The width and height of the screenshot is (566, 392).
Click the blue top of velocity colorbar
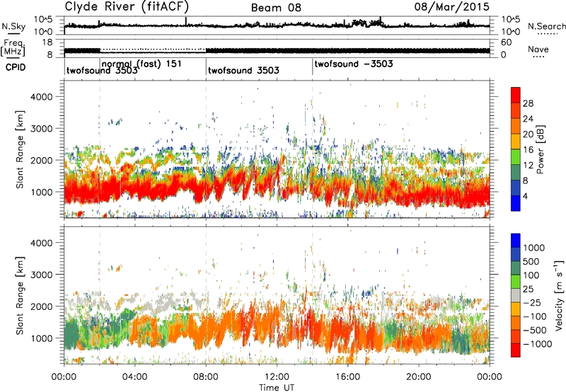[516, 241]
